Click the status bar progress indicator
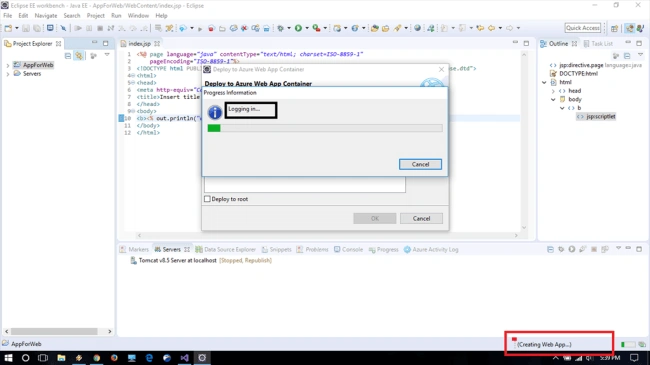The height and width of the screenshot is (365, 650). pyautogui.click(x=628, y=344)
